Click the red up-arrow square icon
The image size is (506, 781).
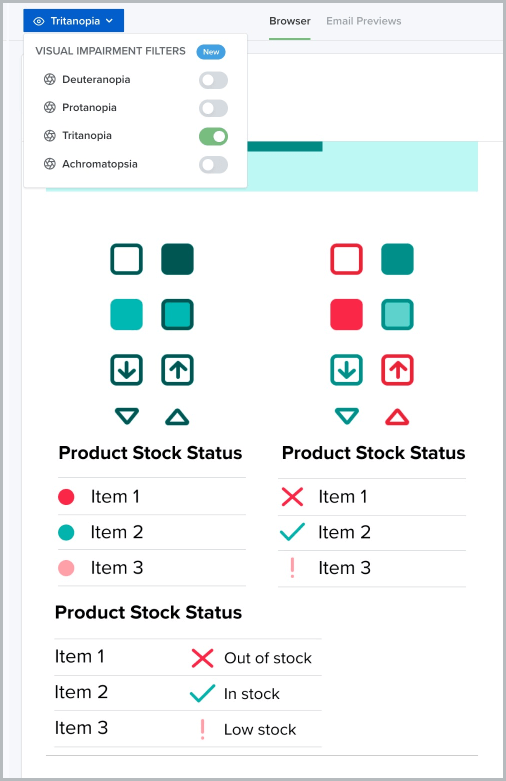[397, 370]
